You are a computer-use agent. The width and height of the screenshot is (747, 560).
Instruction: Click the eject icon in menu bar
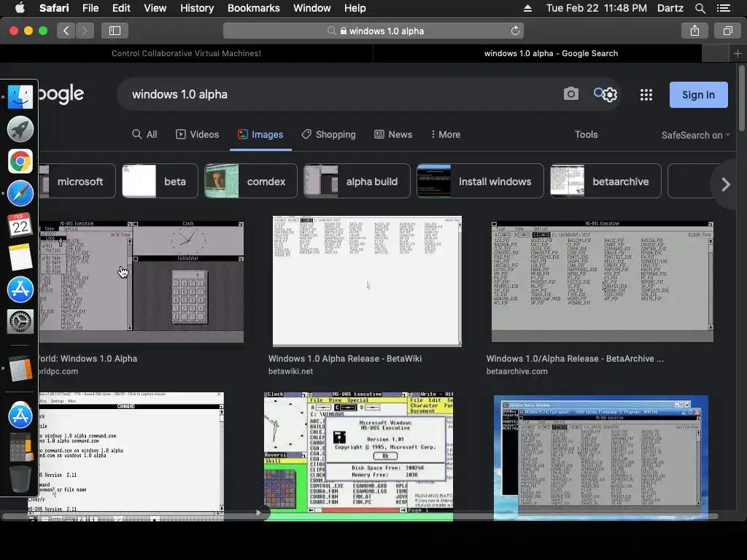tap(527, 8)
